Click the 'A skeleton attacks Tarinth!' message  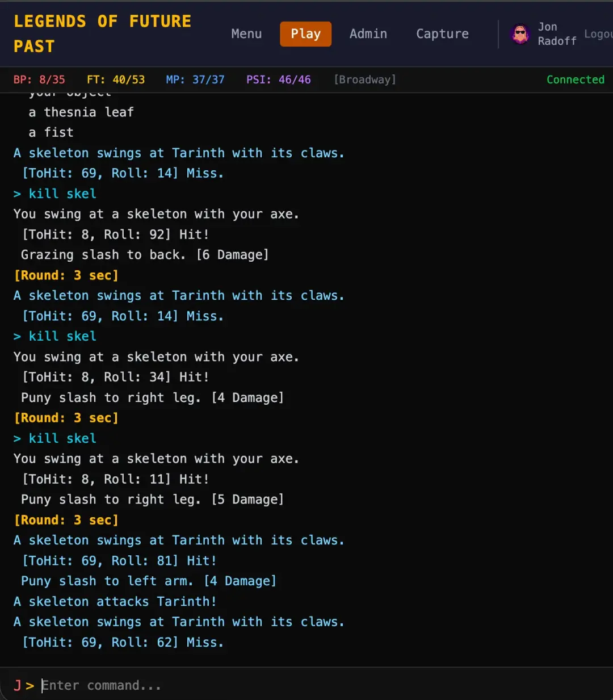pyautogui.click(x=115, y=601)
